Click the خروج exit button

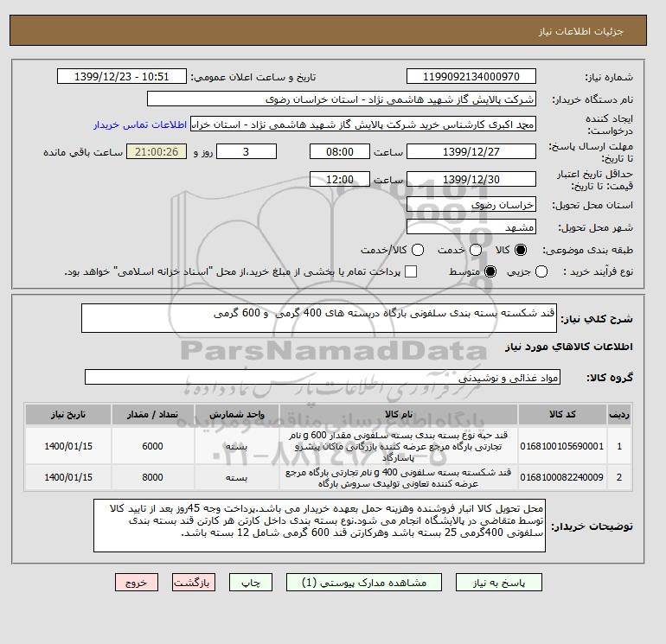[x=137, y=583]
